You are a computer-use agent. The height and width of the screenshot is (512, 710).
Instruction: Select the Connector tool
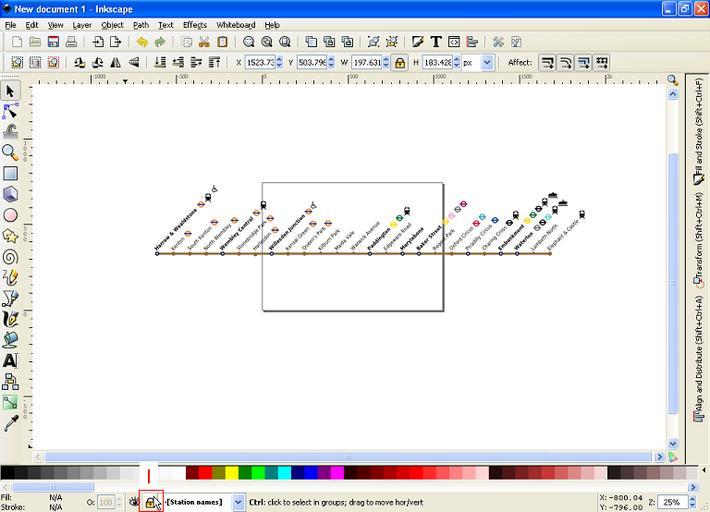pos(10,382)
